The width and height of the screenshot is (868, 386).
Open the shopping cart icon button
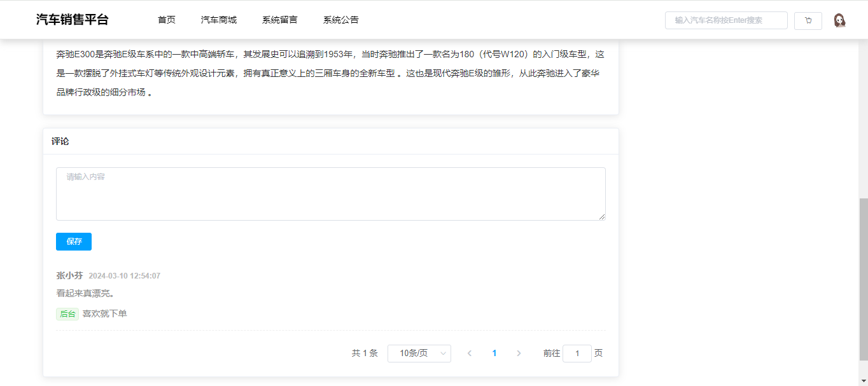point(808,20)
